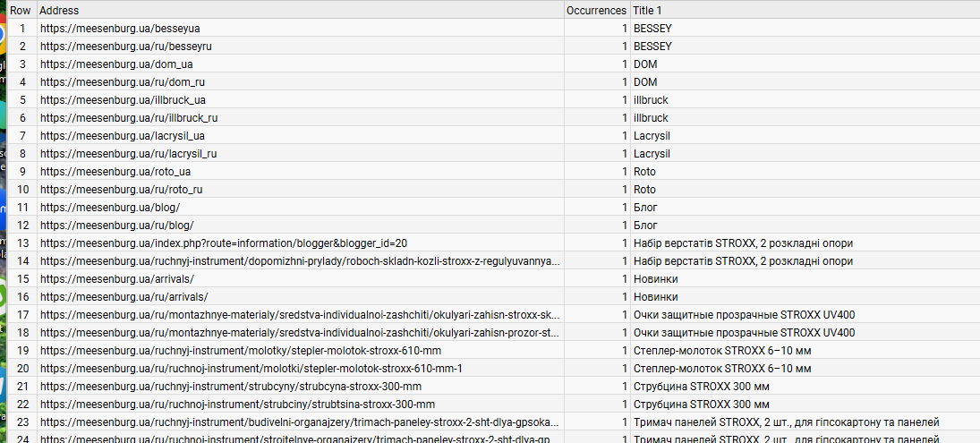
Task: Click the Occurrences column header
Action: pos(597,11)
